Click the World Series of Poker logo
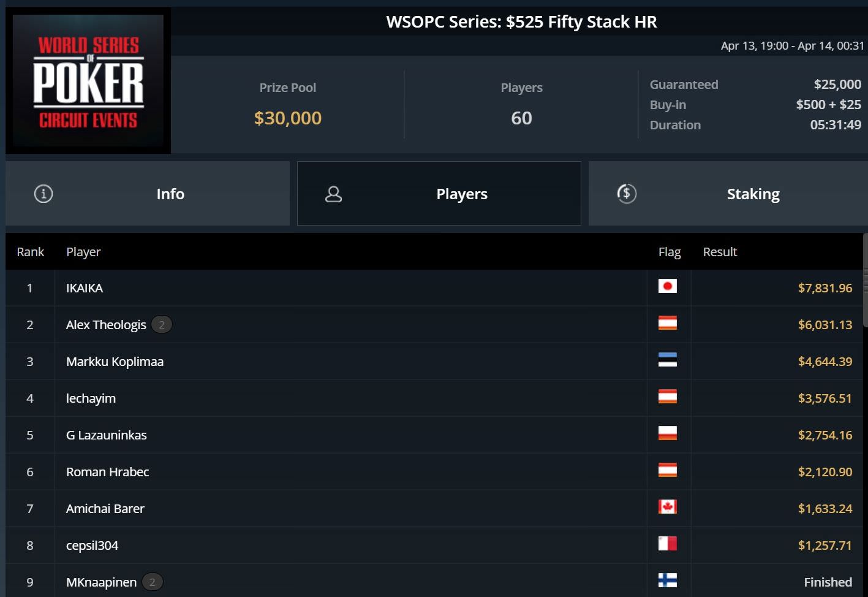 [x=88, y=80]
